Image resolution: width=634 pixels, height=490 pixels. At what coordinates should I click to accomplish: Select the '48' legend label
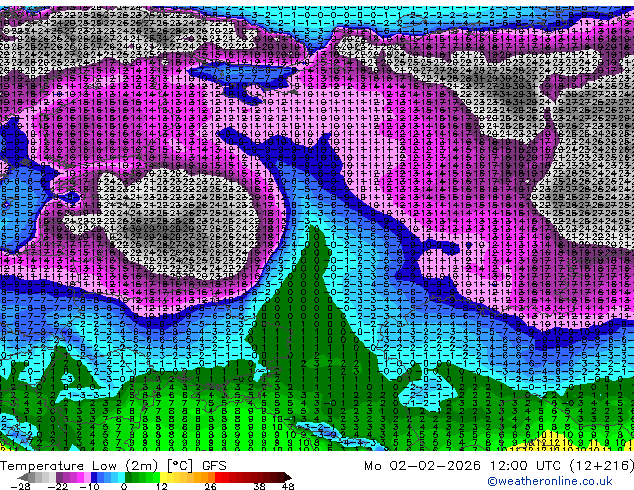click(x=288, y=486)
